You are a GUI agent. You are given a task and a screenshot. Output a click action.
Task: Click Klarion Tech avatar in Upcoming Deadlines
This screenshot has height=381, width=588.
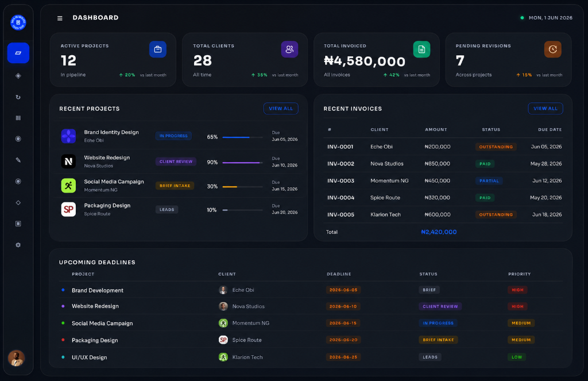tap(223, 357)
